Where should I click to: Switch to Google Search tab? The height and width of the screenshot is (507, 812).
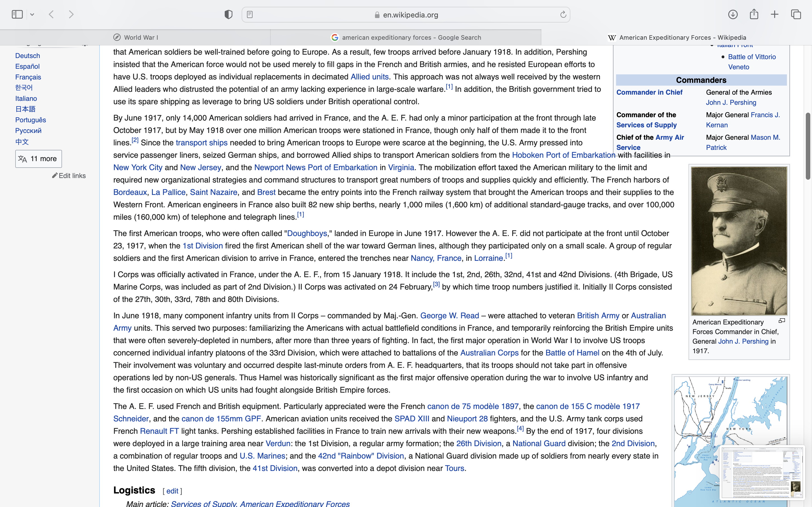point(406,37)
